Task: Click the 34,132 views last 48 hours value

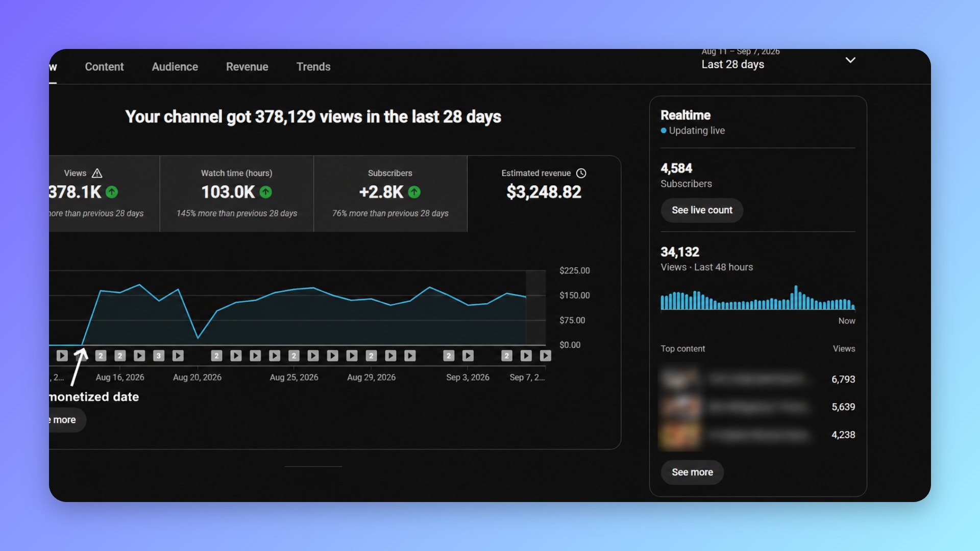Action: point(680,252)
